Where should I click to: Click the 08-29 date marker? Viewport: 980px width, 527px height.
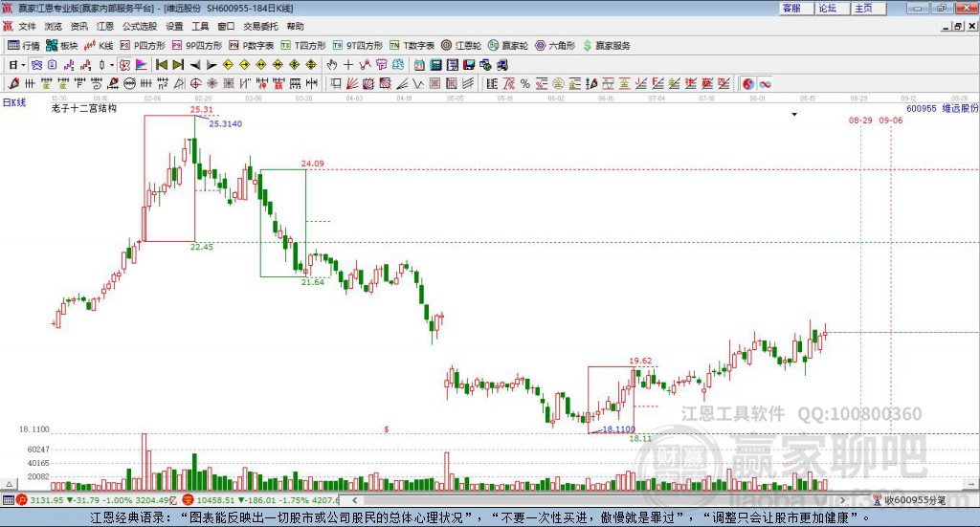coord(860,120)
